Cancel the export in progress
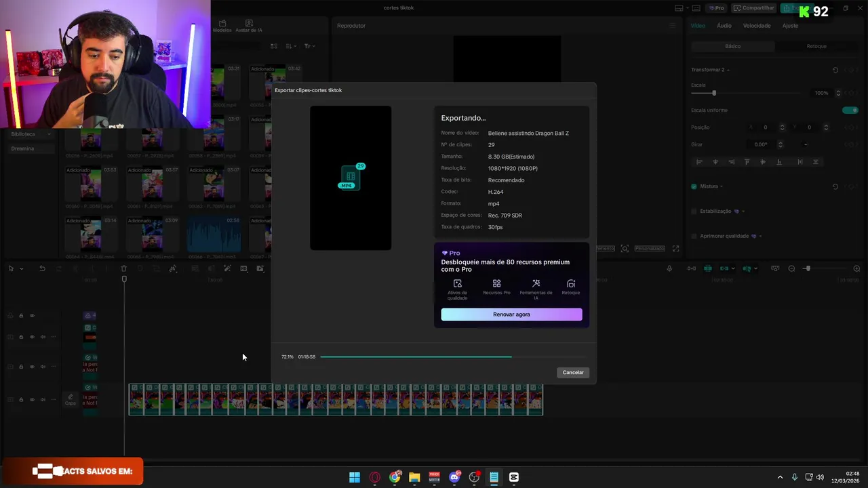Viewport: 868px width, 488px height. (x=573, y=372)
